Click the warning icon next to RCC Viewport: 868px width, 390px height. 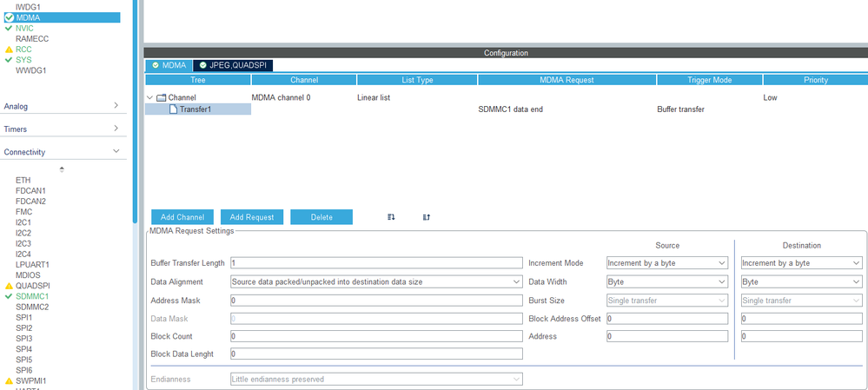coord(9,50)
